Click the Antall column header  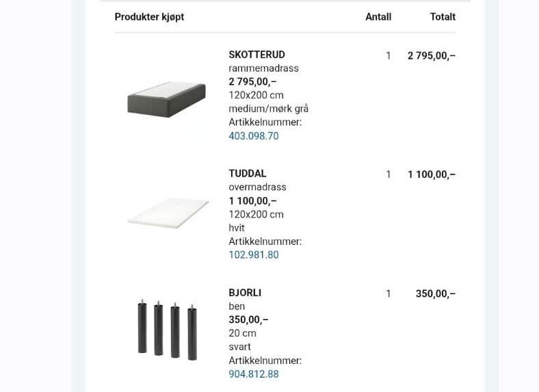point(378,17)
